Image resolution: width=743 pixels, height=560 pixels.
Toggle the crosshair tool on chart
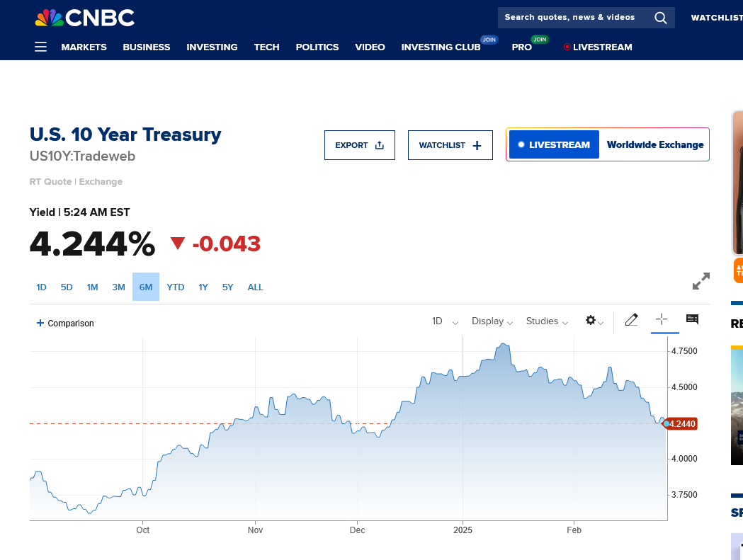662,319
